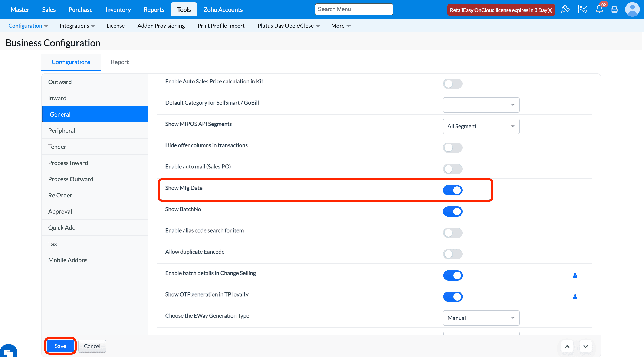Open the user profile avatar
Screen dimensions: 644x357
632,10
